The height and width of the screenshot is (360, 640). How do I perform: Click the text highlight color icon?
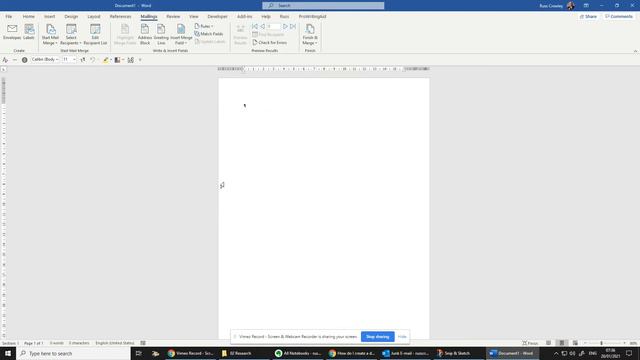tap(105, 60)
